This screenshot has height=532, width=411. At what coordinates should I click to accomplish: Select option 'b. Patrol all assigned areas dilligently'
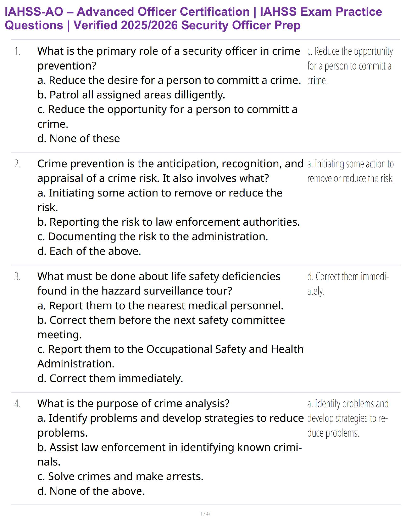coord(131,95)
